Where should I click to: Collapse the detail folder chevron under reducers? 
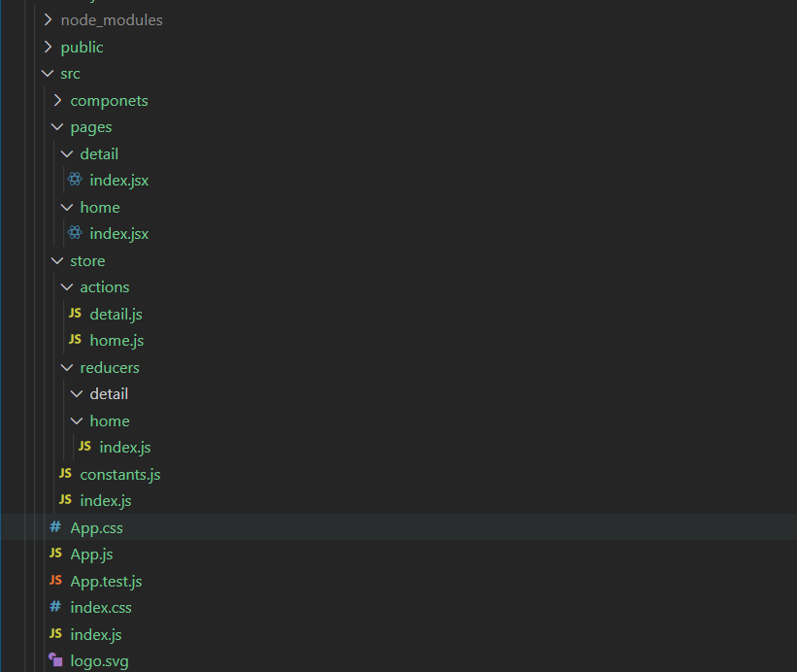[77, 394]
